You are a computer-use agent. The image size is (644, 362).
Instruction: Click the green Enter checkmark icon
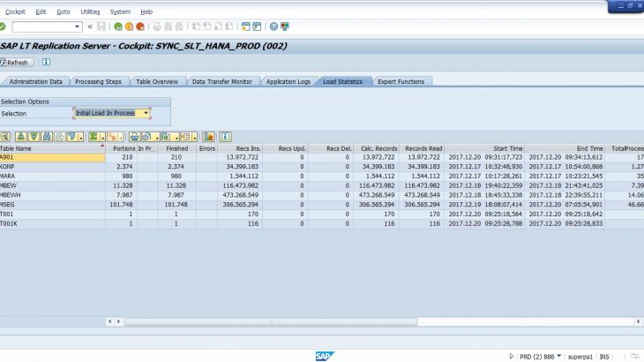pyautogui.click(x=2, y=26)
